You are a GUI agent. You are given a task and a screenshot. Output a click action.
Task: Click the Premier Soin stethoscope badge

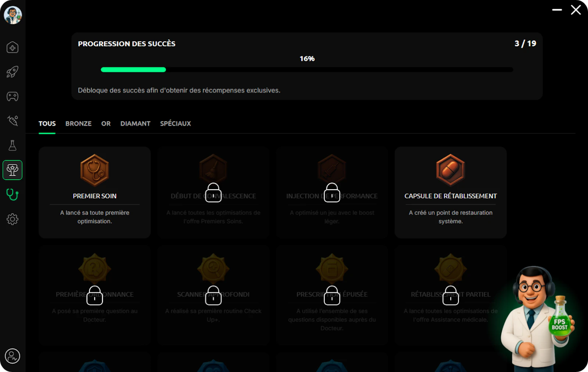[94, 170]
